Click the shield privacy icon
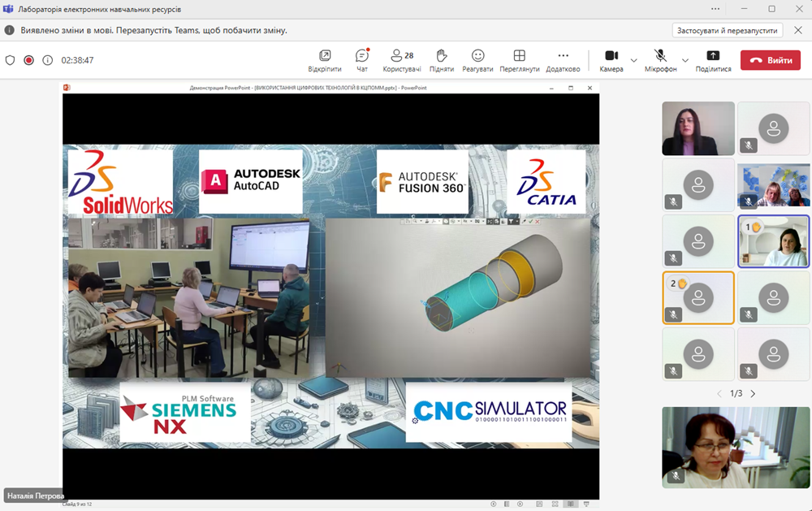812x511 pixels. (11, 60)
